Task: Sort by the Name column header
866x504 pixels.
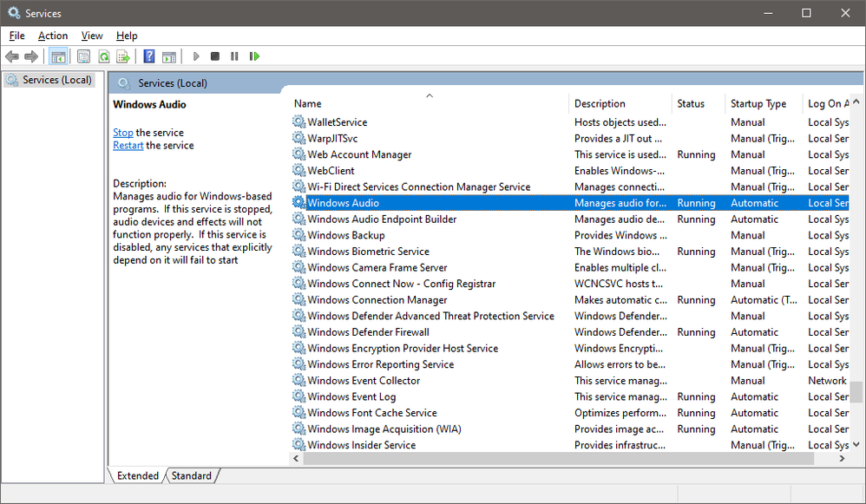Action: coord(429,104)
